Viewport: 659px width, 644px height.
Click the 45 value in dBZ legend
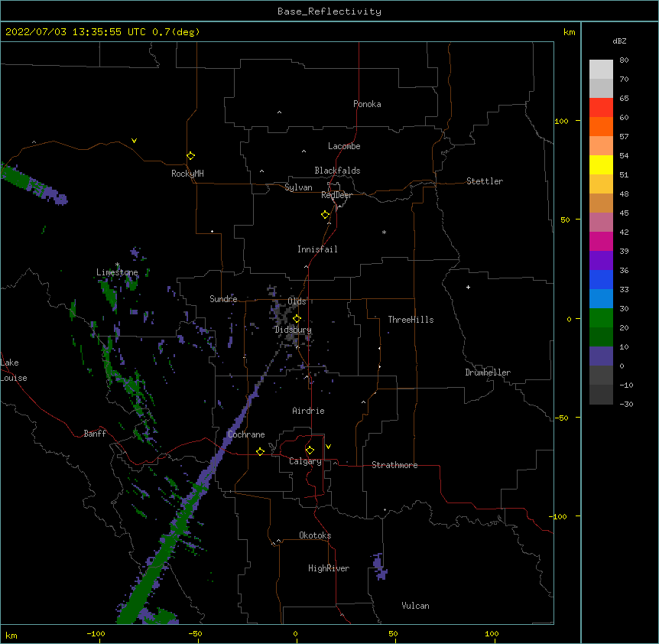click(624, 213)
